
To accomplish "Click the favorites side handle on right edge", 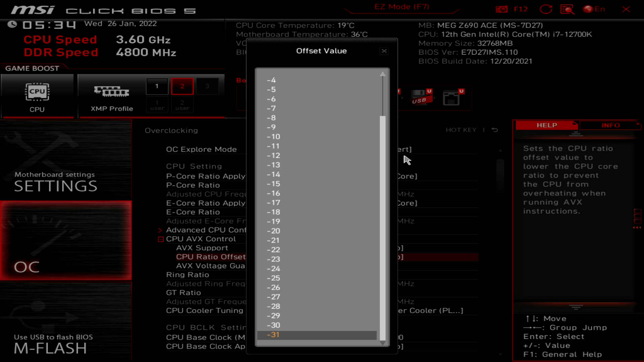I will (637, 219).
